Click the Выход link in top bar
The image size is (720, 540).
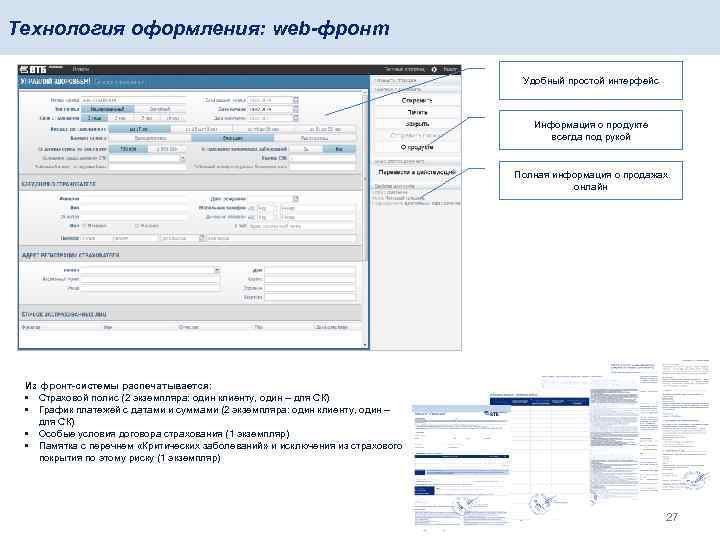click(450, 69)
